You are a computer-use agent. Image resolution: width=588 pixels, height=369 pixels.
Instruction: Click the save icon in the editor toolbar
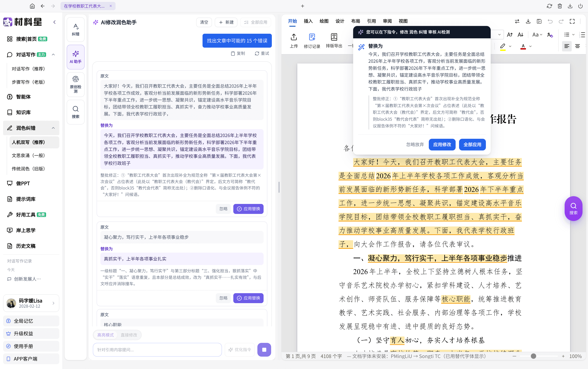pyautogui.click(x=539, y=21)
